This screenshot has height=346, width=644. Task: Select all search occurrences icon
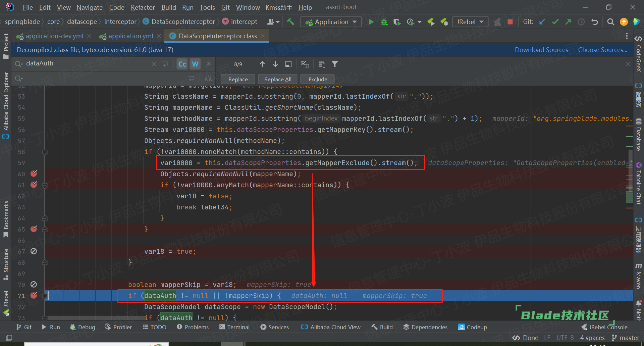(x=322, y=64)
